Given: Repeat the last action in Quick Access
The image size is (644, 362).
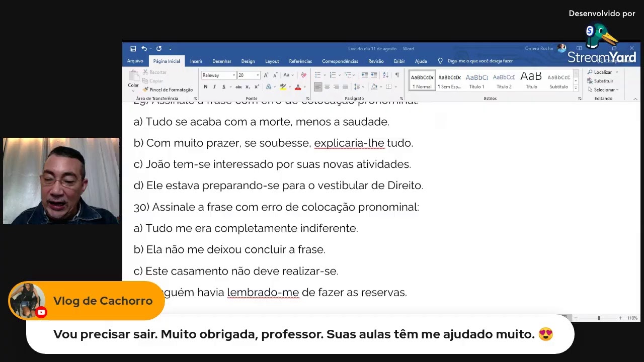Looking at the screenshot, I should point(158,49).
